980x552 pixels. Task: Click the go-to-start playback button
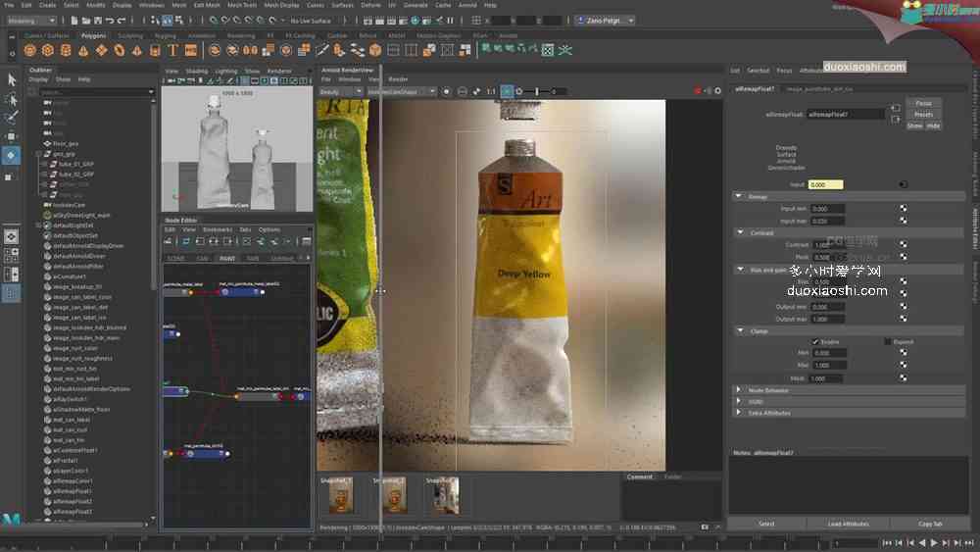tap(887, 543)
